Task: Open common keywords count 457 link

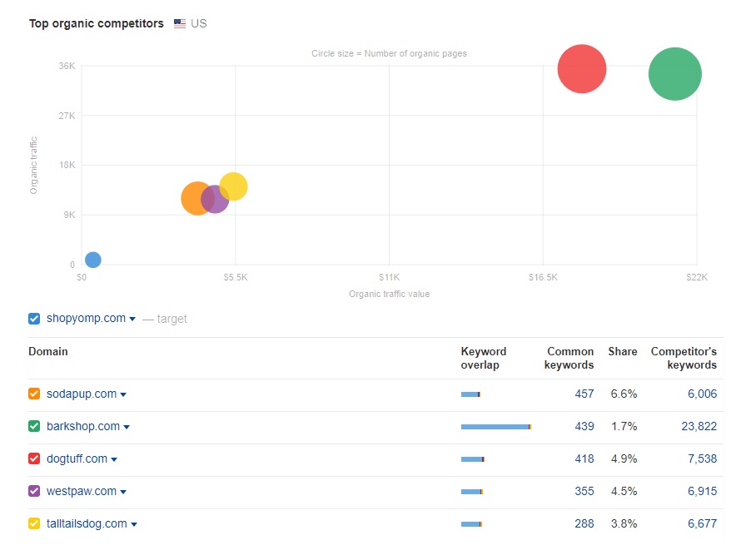Action: (584, 394)
